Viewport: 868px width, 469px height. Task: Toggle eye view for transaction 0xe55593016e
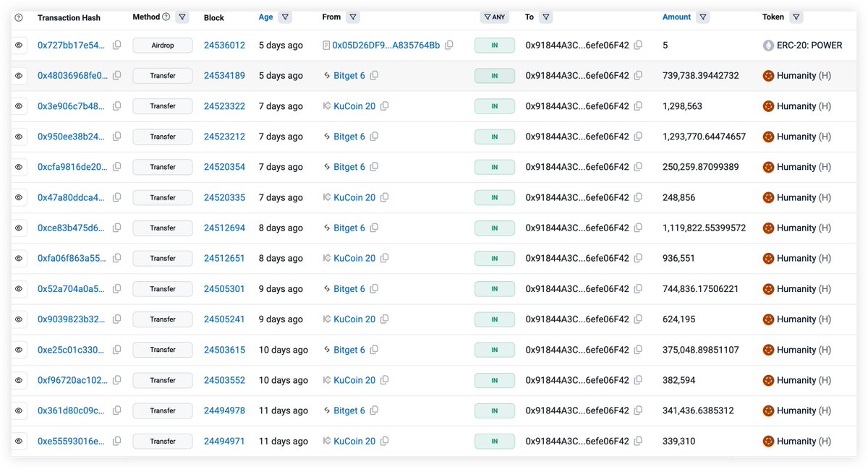pyautogui.click(x=19, y=441)
